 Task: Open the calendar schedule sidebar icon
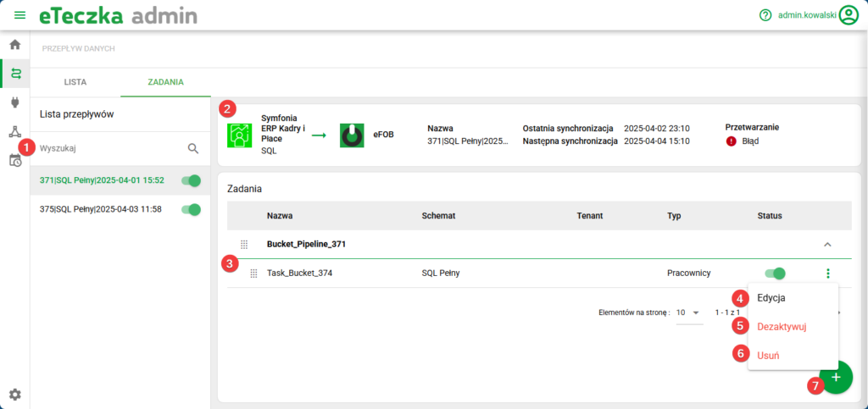click(x=14, y=160)
